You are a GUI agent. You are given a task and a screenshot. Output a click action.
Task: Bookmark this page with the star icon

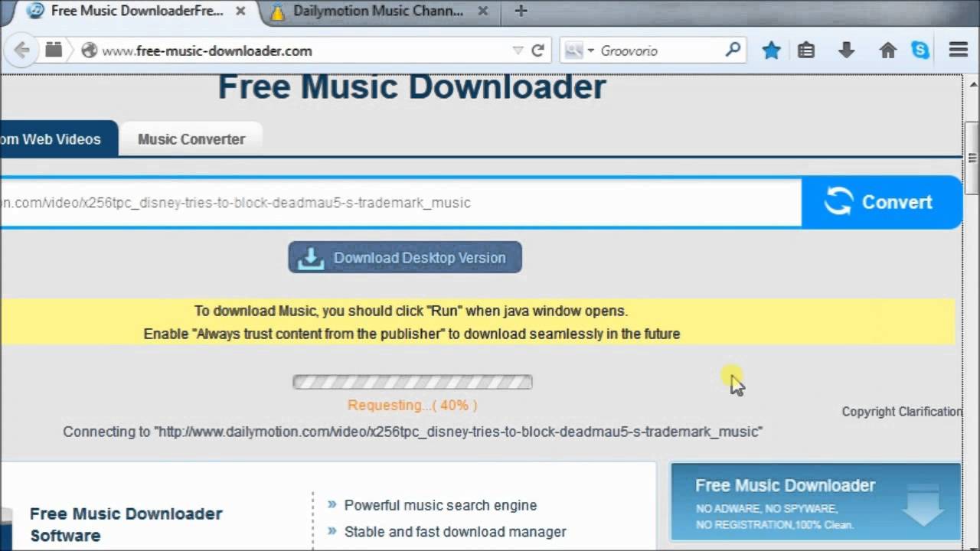(771, 51)
